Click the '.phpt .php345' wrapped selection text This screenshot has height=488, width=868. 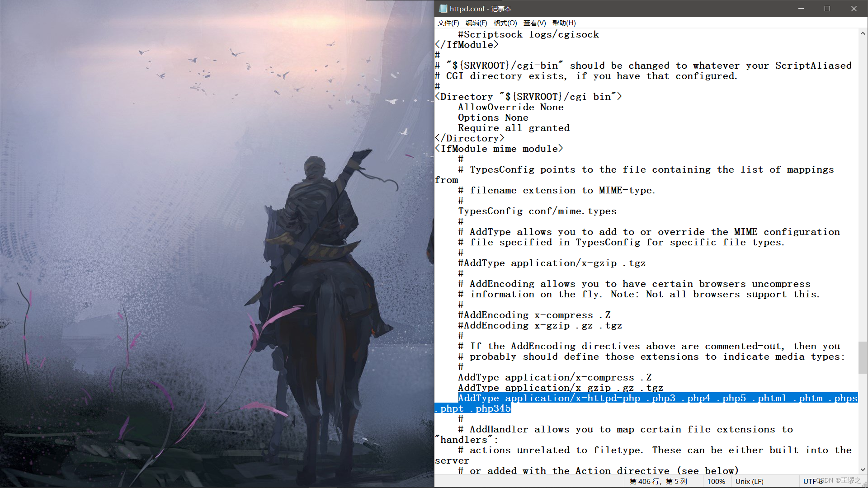[473, 408]
